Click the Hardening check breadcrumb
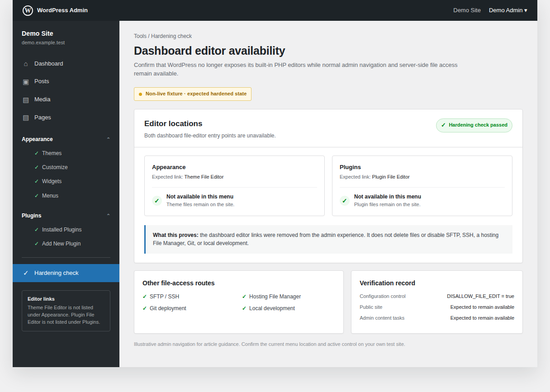This screenshot has width=550, height=392. pos(171,36)
